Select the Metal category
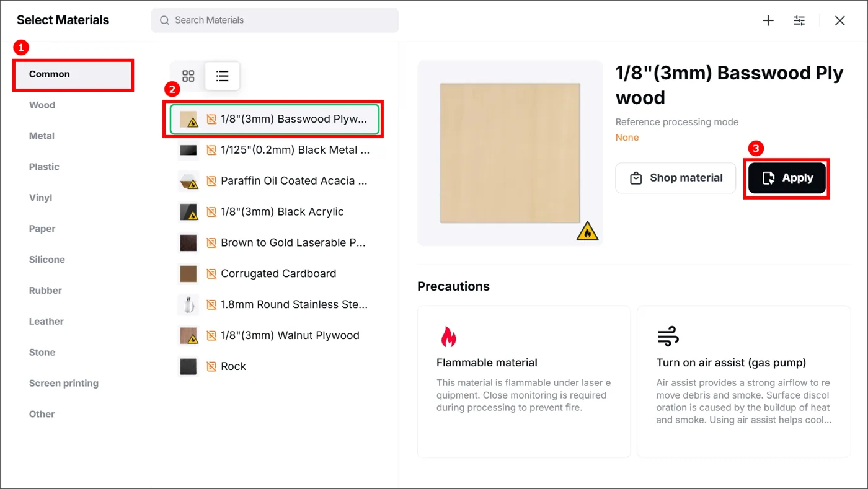The image size is (868, 489). pos(42,136)
